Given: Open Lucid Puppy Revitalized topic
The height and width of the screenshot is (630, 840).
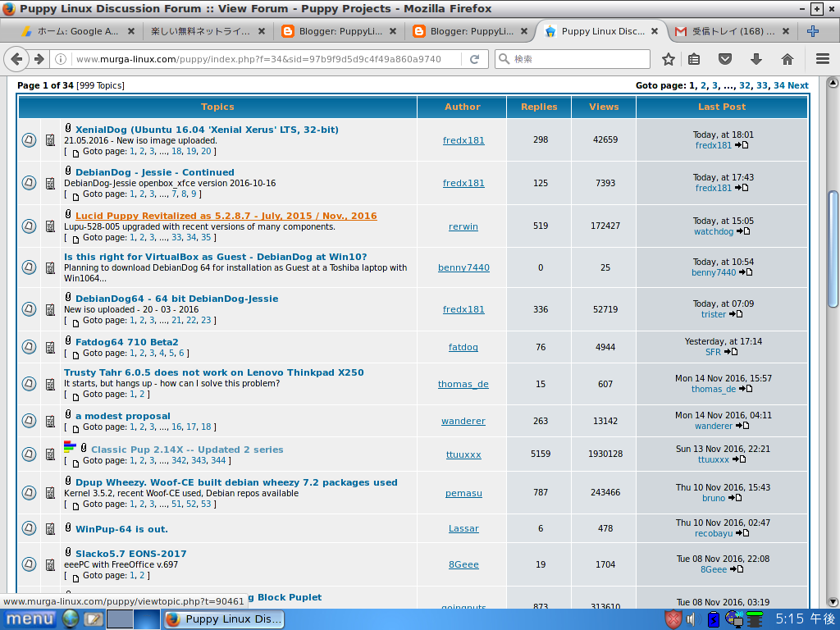Looking at the screenshot, I should tap(226, 216).
